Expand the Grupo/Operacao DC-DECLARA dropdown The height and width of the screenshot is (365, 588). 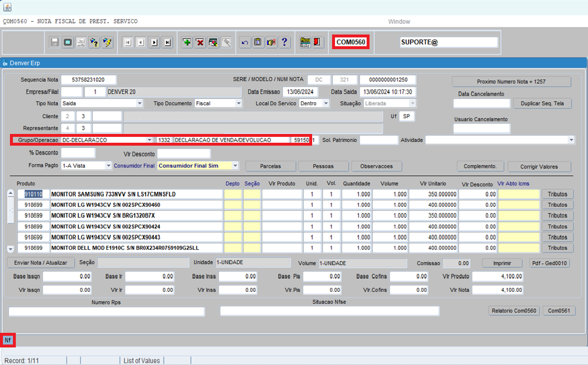pos(149,140)
